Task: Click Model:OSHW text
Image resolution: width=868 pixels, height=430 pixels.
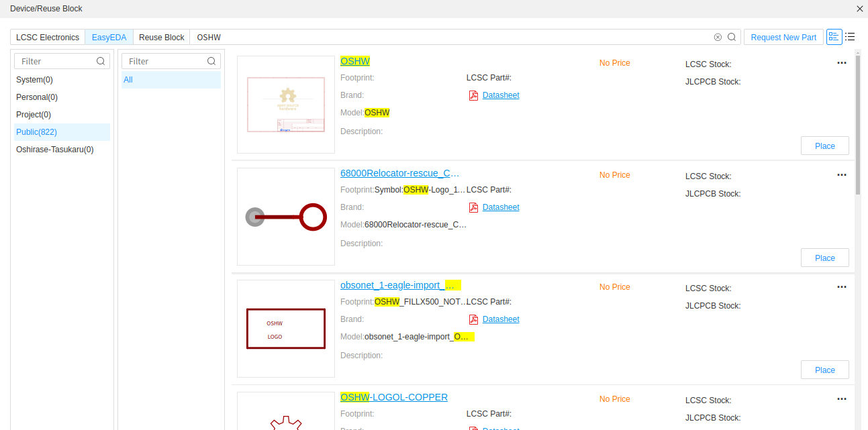Action: coord(365,113)
